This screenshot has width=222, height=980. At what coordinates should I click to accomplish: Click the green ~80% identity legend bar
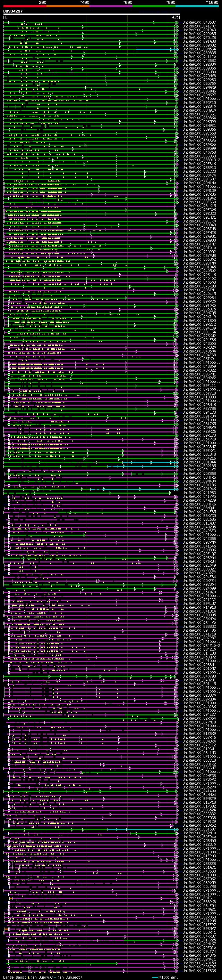[154, 6]
